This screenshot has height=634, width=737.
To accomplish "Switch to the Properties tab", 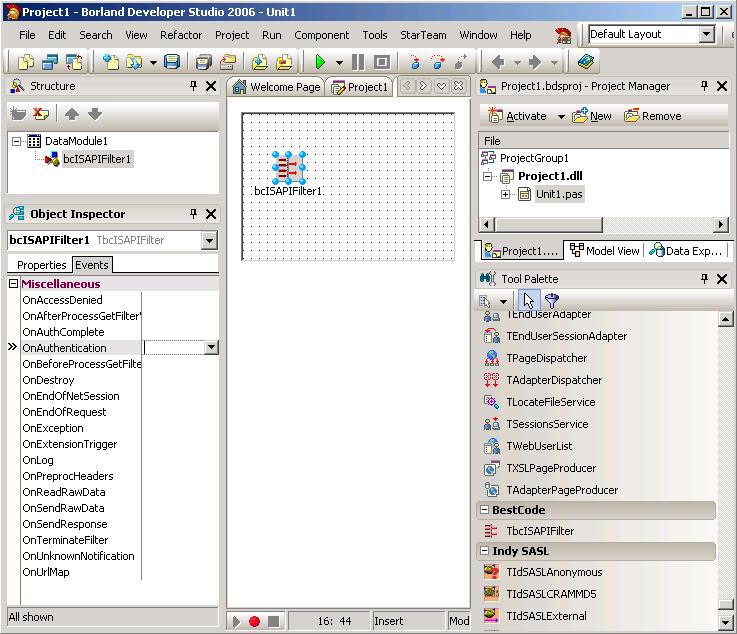I will pyautogui.click(x=41, y=265).
